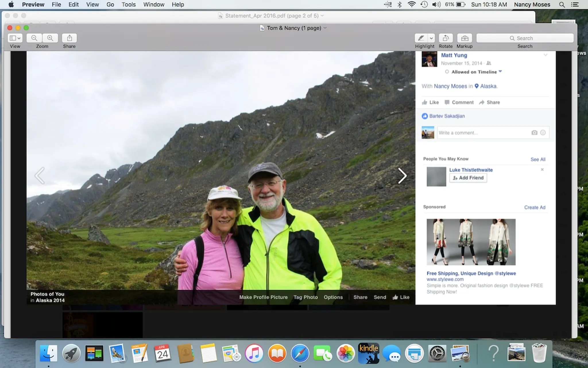Open the Notification Center icon
The width and height of the screenshot is (588, 368).
(x=575, y=5)
